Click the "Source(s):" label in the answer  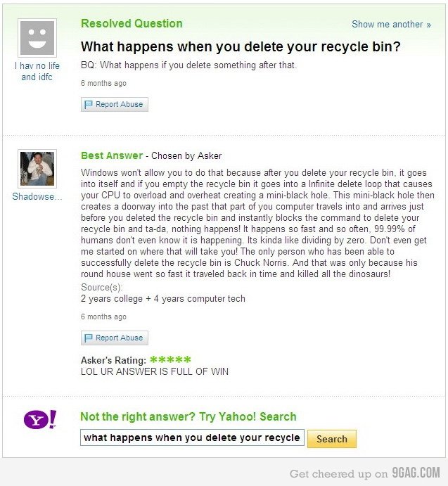coord(102,287)
